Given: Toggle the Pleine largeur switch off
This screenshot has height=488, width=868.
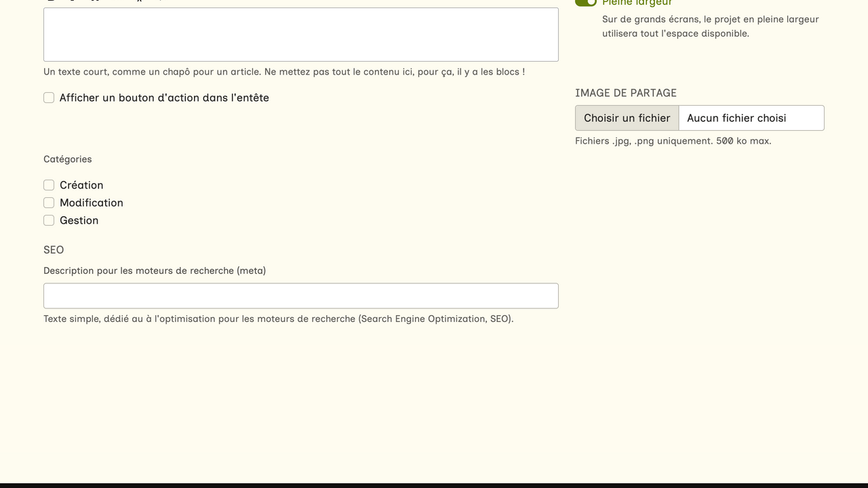Looking at the screenshot, I should coord(586,2).
